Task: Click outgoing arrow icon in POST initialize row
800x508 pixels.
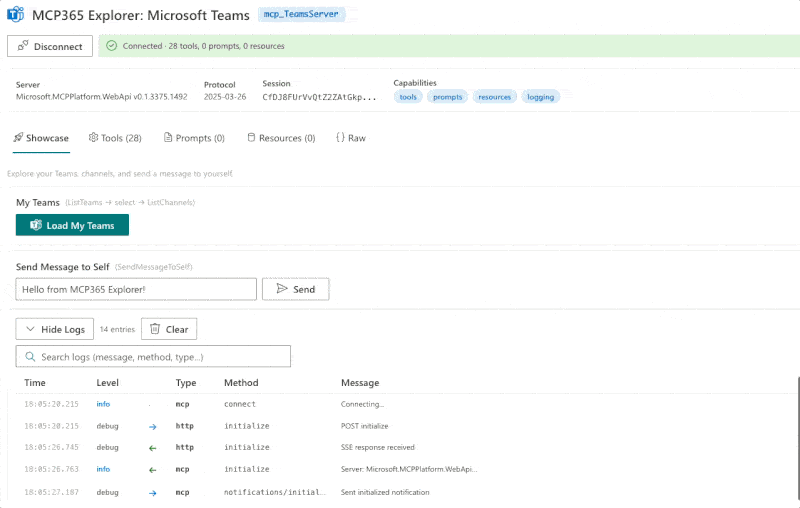Action: pos(153,427)
